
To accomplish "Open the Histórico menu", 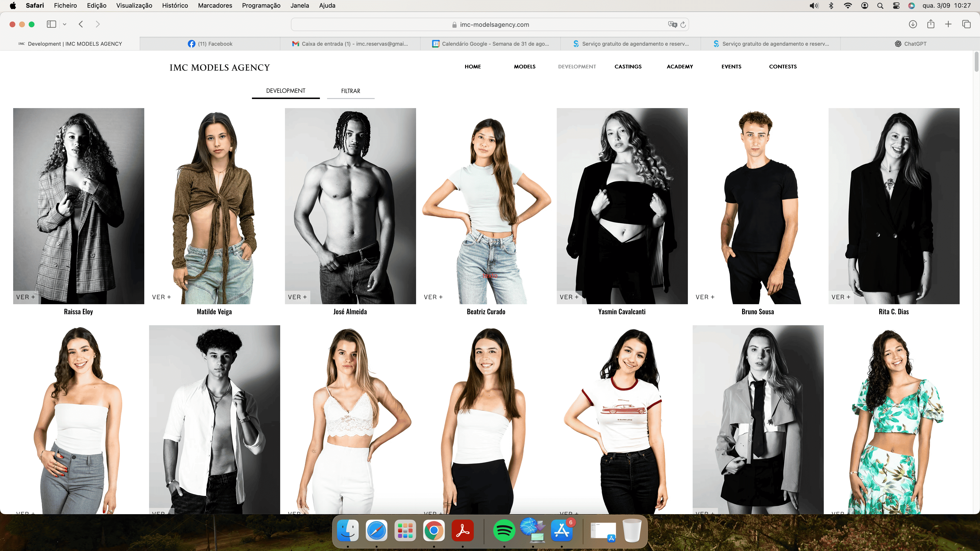I will 175,5.
